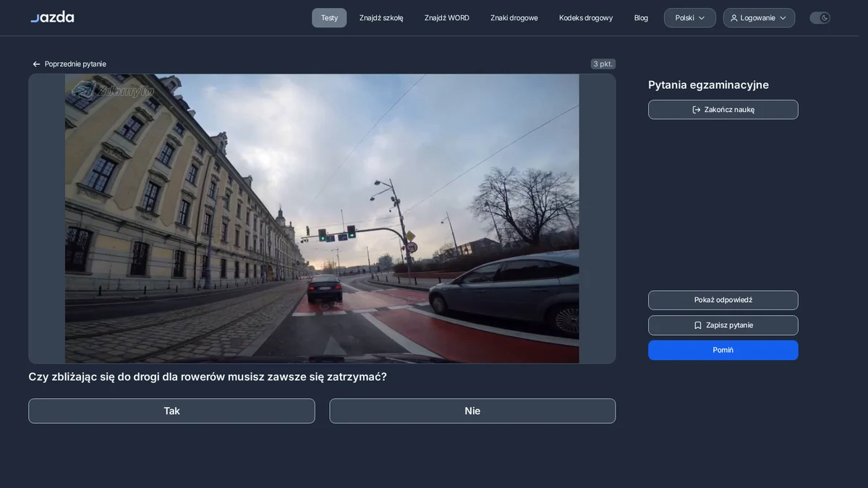Open the Blog link
This screenshot has width=868, height=488.
click(641, 18)
